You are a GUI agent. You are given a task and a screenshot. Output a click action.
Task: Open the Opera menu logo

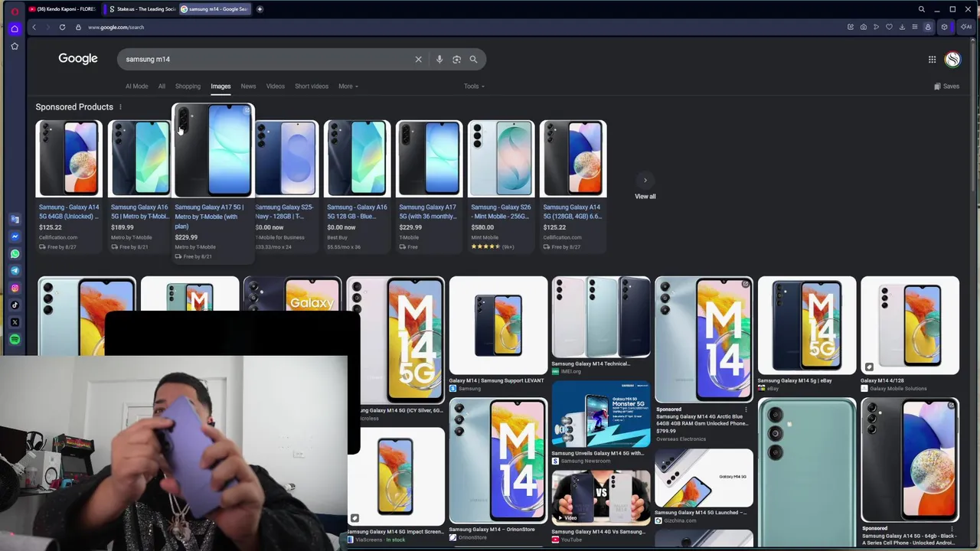point(14,10)
